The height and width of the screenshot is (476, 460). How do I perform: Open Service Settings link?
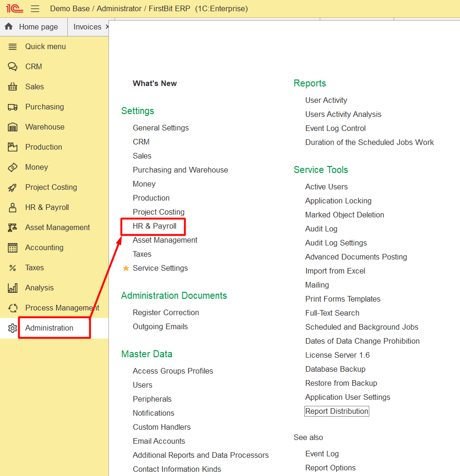(160, 268)
